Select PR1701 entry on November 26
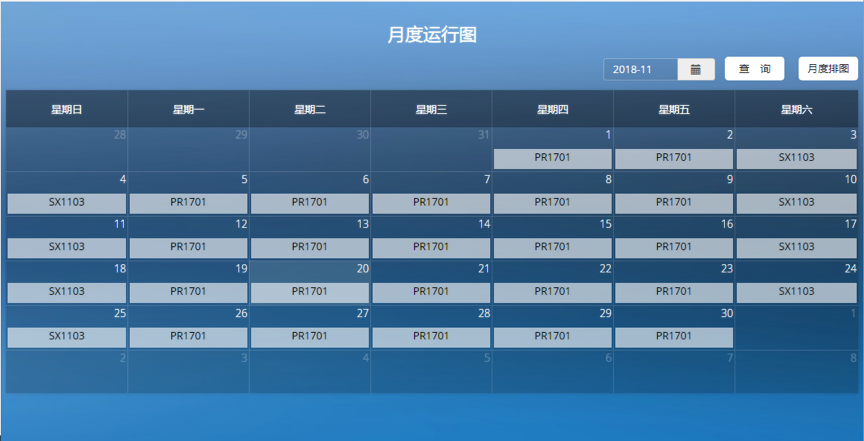 pos(188,337)
